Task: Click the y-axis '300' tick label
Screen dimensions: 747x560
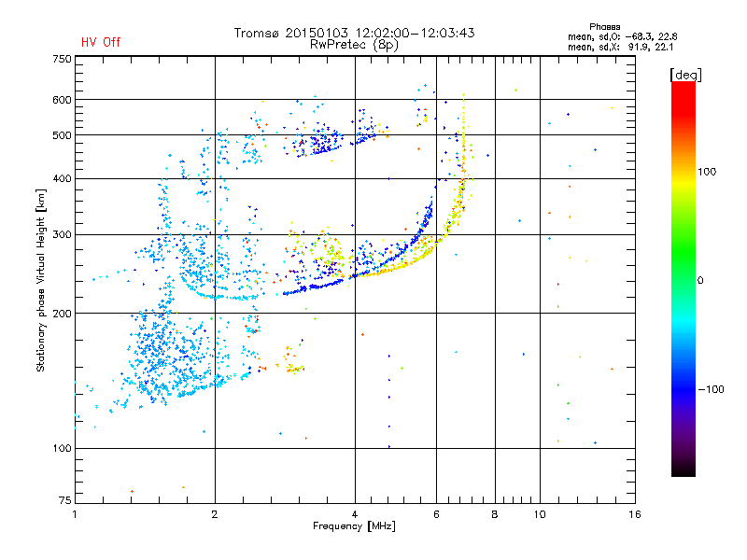Action: [62, 235]
